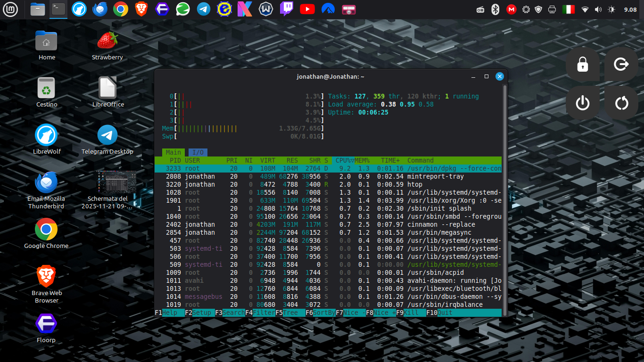644x362 pixels.
Task: Launch Floorp from the top panel
Action: tap(162, 9)
